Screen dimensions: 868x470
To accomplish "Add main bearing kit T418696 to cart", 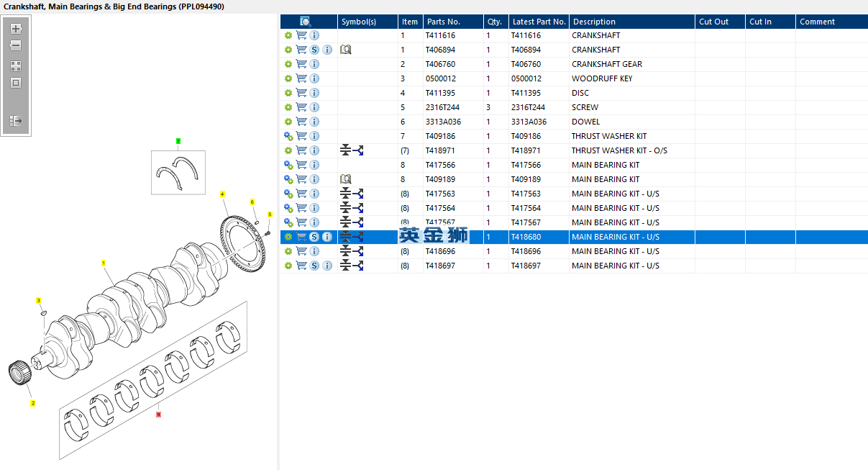I will [x=301, y=251].
